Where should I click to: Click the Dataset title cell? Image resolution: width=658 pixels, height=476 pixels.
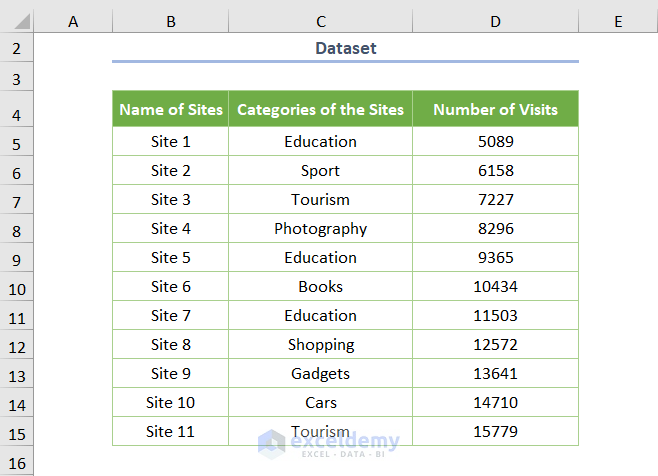[x=345, y=48]
